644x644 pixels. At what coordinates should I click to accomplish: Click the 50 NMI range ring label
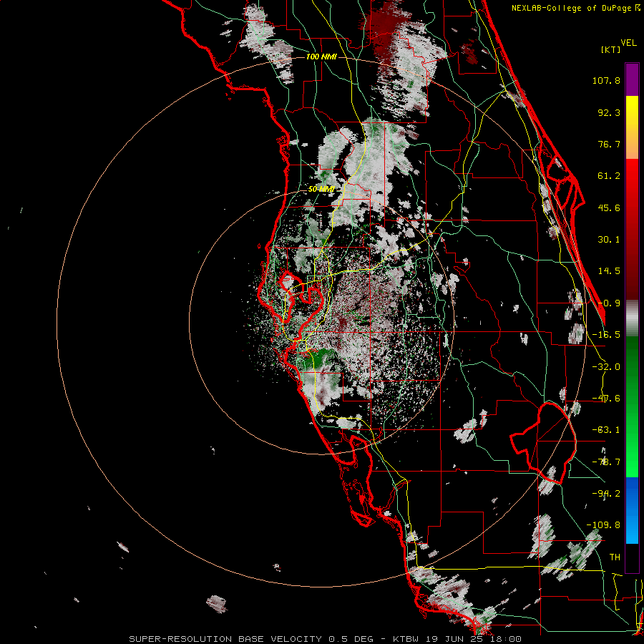[x=321, y=190]
